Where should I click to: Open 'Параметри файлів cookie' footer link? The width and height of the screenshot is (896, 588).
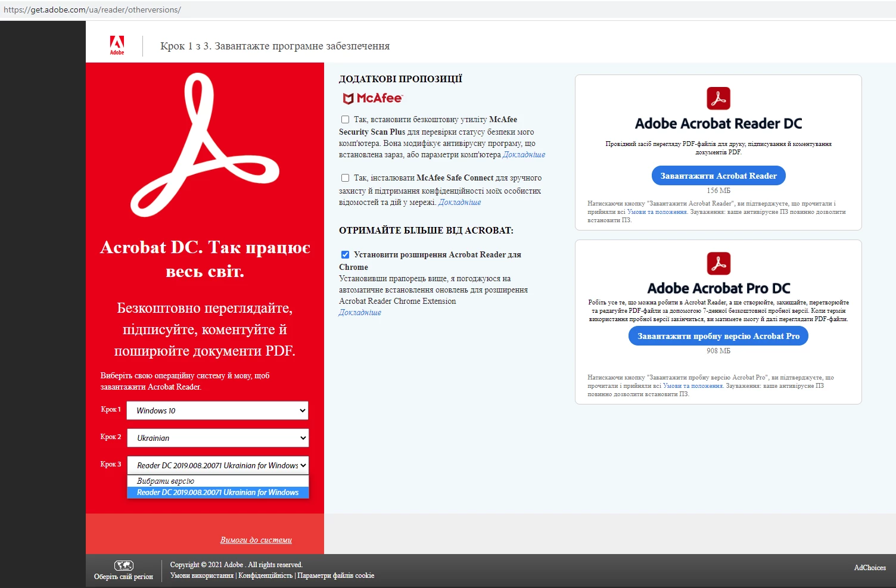pyautogui.click(x=336, y=575)
